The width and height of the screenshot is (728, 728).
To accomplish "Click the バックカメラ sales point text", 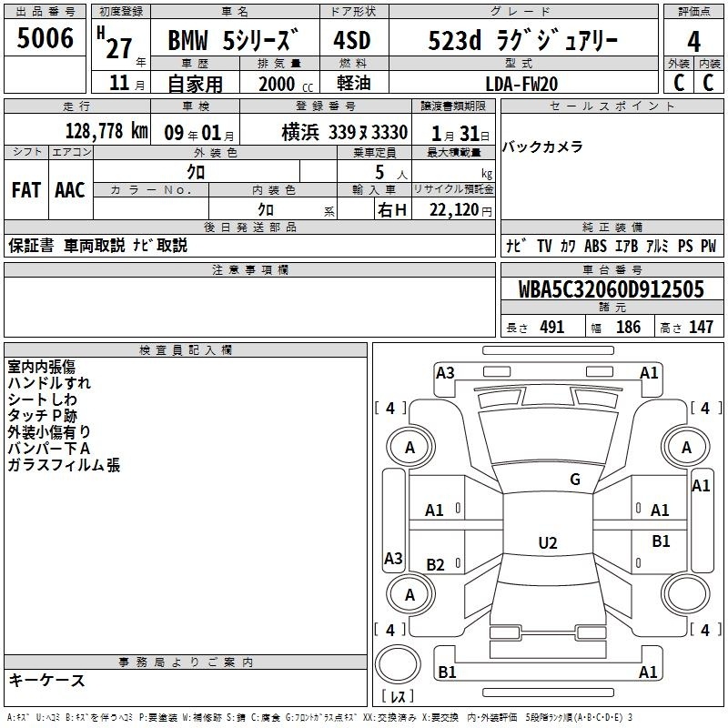I will click(x=542, y=147).
